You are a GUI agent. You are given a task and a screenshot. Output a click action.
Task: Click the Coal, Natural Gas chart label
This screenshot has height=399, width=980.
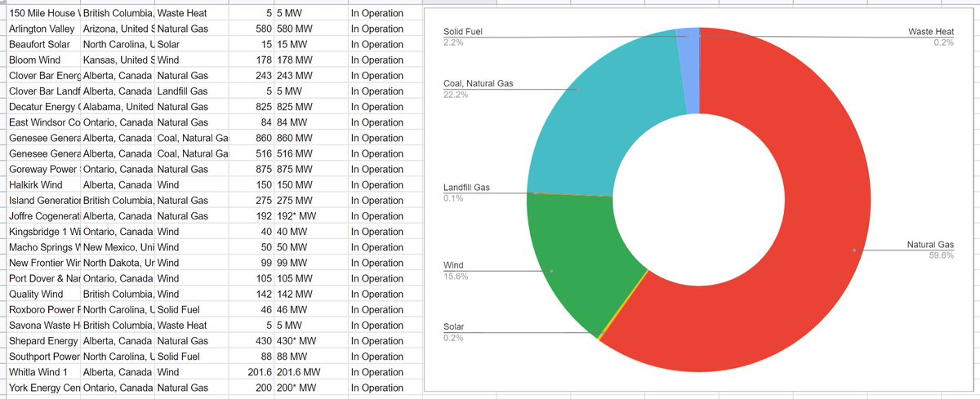(478, 83)
